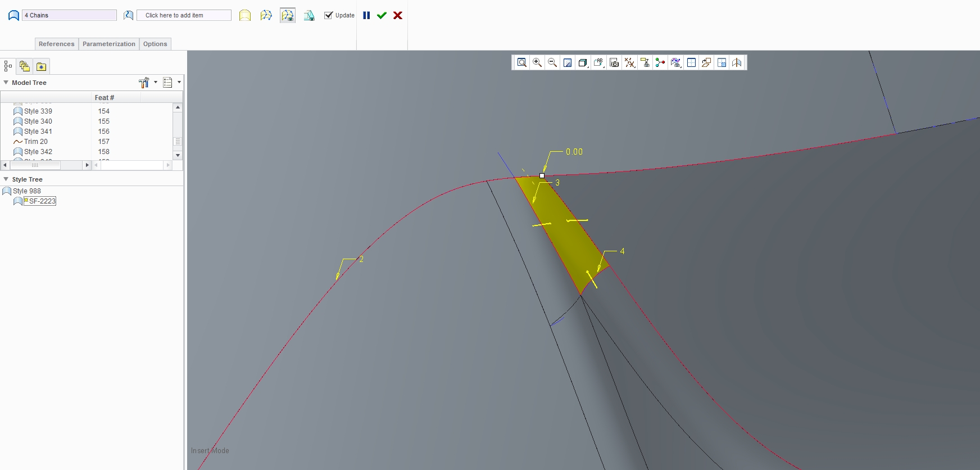Click the single-quadrant view layout icon
Screen dimensions: 980x470
tap(722, 62)
